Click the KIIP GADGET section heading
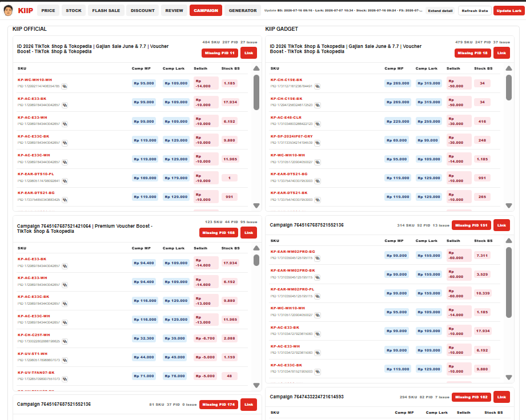This screenshot has height=420, width=526. pyautogui.click(x=282, y=29)
